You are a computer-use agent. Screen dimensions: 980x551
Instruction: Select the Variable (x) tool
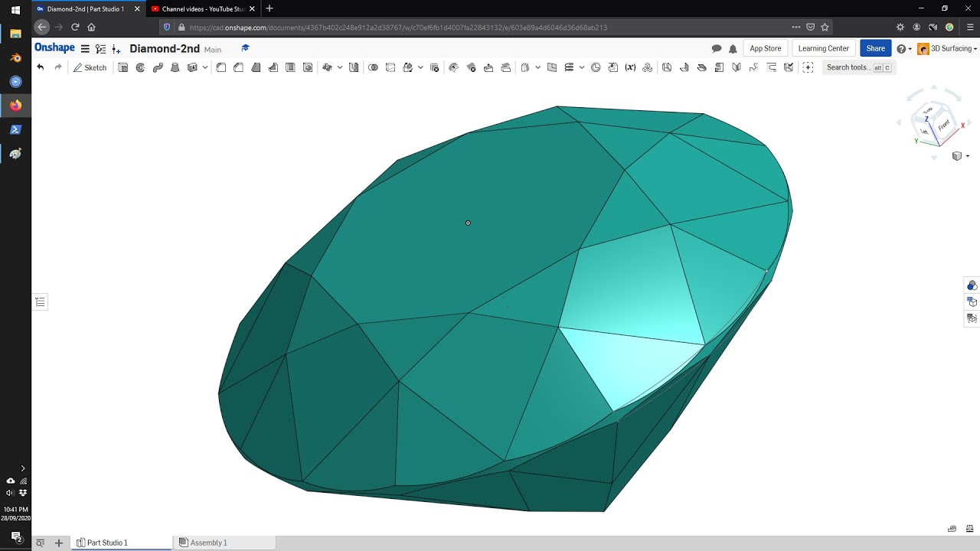click(x=630, y=67)
